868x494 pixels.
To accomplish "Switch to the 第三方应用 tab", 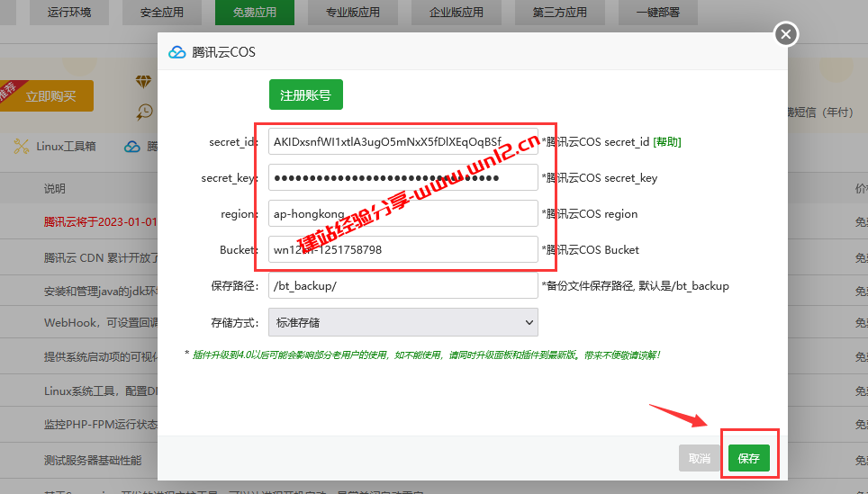I will click(560, 13).
